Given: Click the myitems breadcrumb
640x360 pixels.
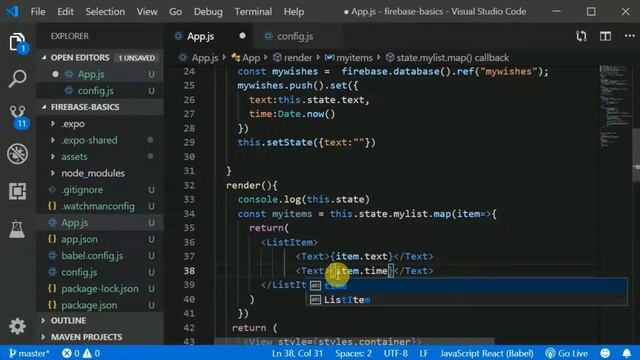Looking at the screenshot, I should [349, 58].
